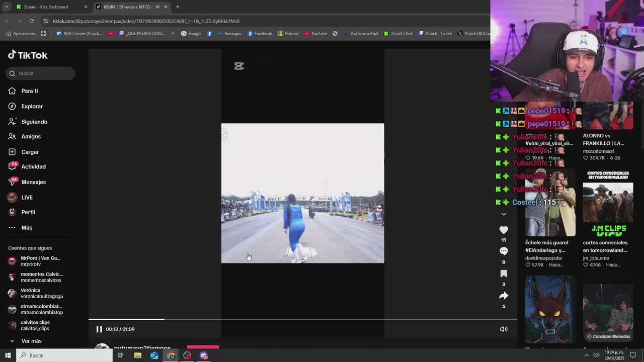Switch to Stream - Kick Dashboard tab
Image resolution: width=644 pixels, height=362 pixels.
pyautogui.click(x=52, y=7)
